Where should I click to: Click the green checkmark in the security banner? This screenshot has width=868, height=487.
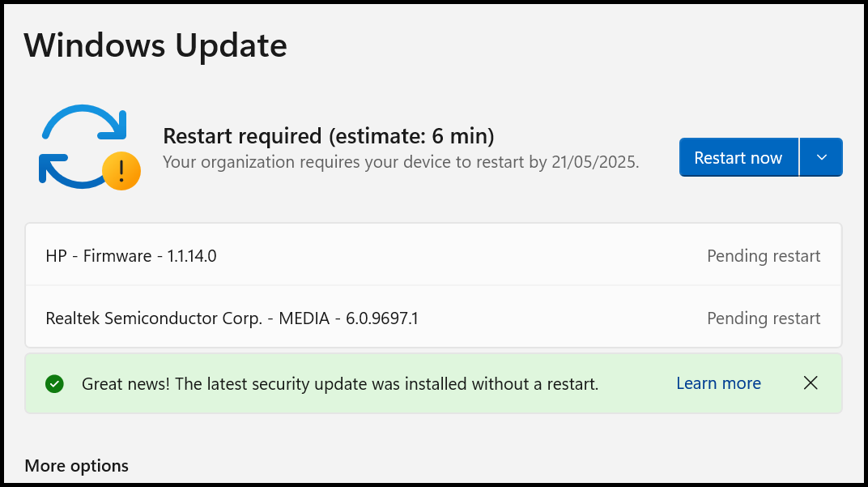54,383
